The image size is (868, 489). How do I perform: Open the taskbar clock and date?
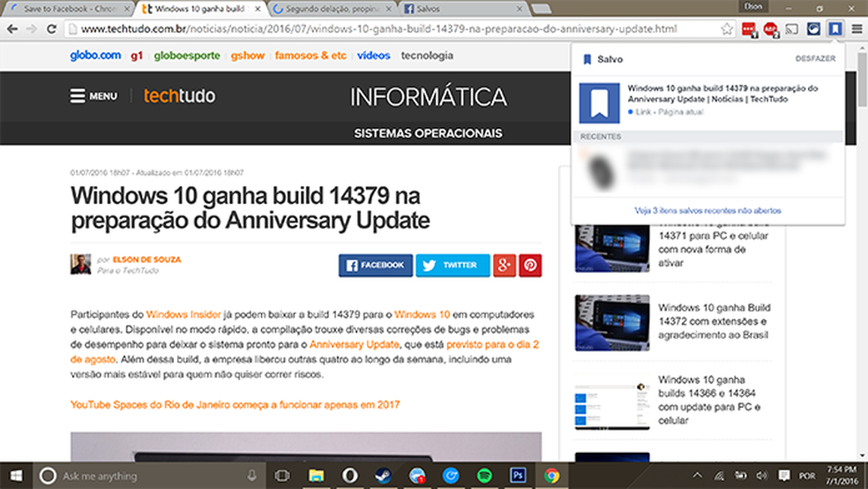[x=842, y=476]
